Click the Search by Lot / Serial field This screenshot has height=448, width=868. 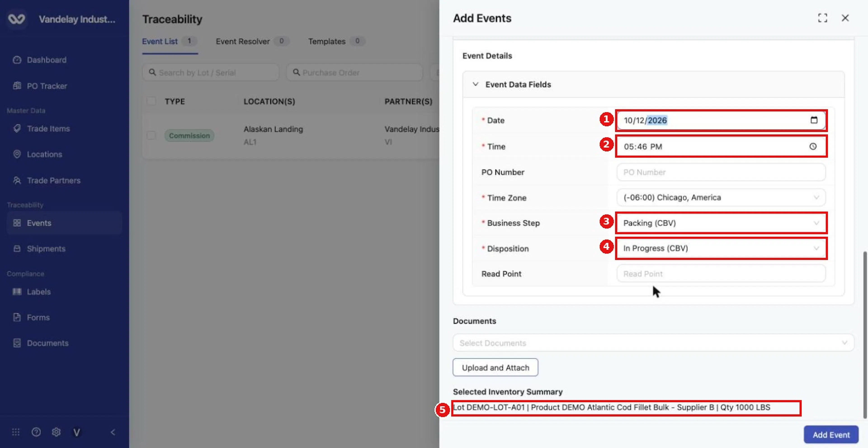211,72
